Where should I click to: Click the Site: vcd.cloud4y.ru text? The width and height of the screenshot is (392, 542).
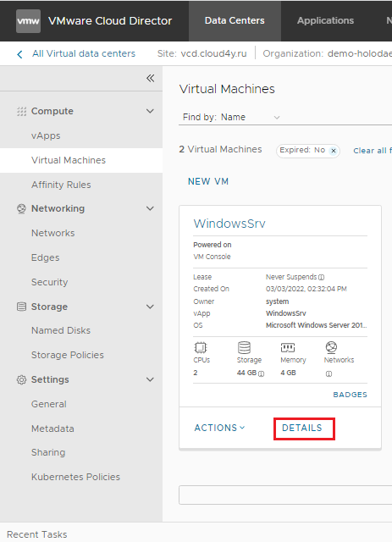[x=202, y=54]
